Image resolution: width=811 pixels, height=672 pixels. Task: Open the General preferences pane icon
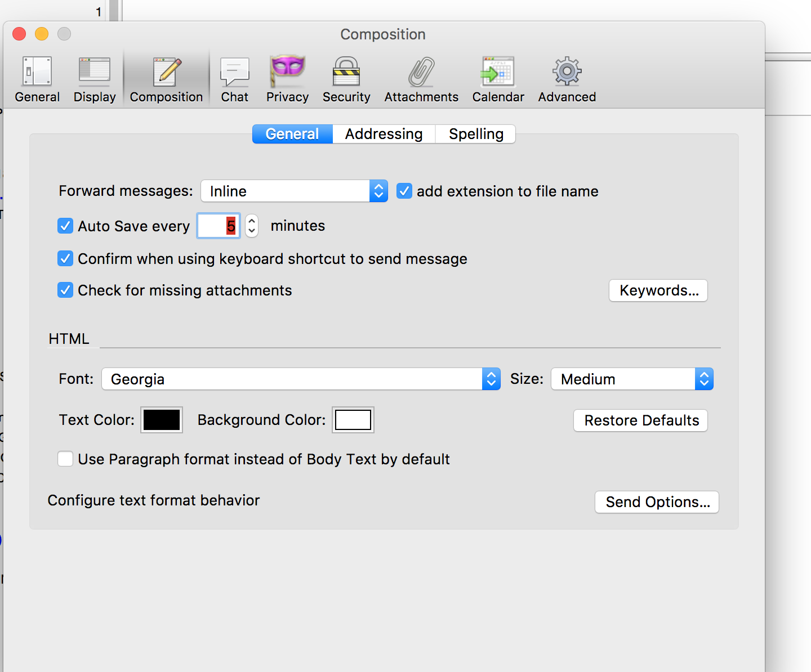pos(37,71)
